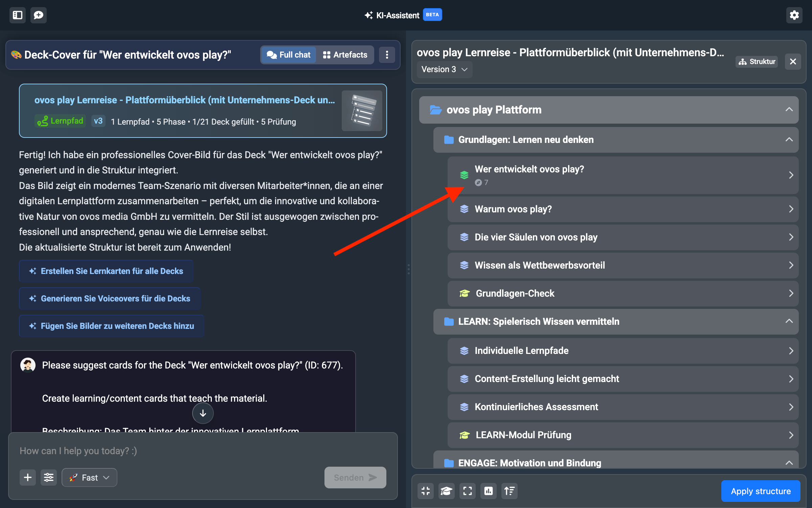
Task: Toggle the sidebar panel icon
Action: coord(18,15)
